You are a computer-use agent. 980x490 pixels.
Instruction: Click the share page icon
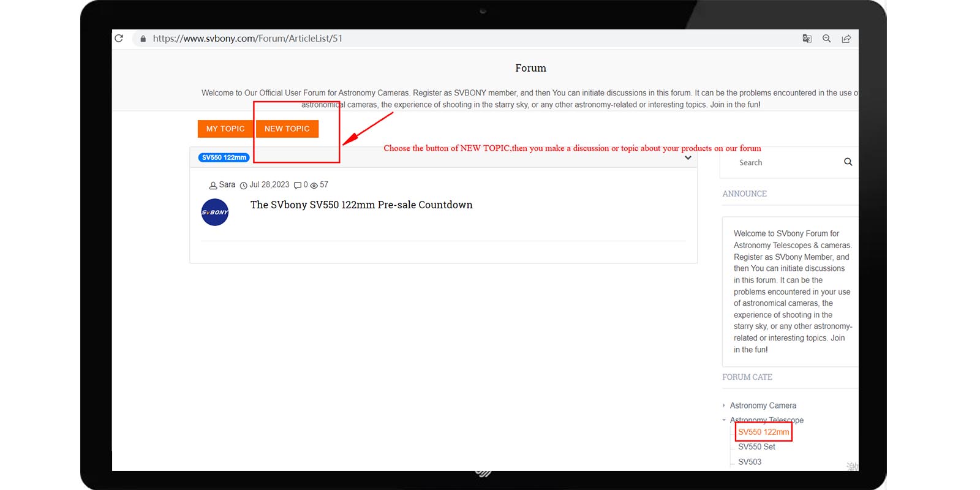tap(846, 39)
